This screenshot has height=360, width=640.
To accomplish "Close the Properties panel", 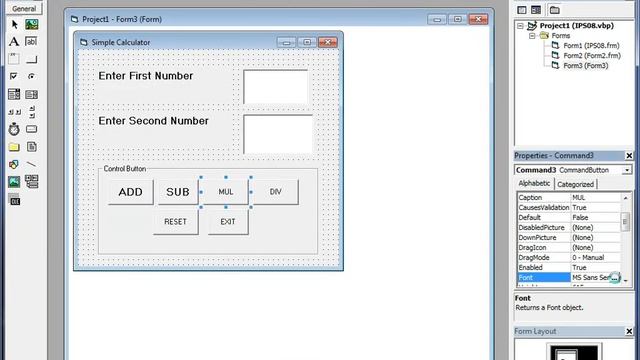I will 629,156.
